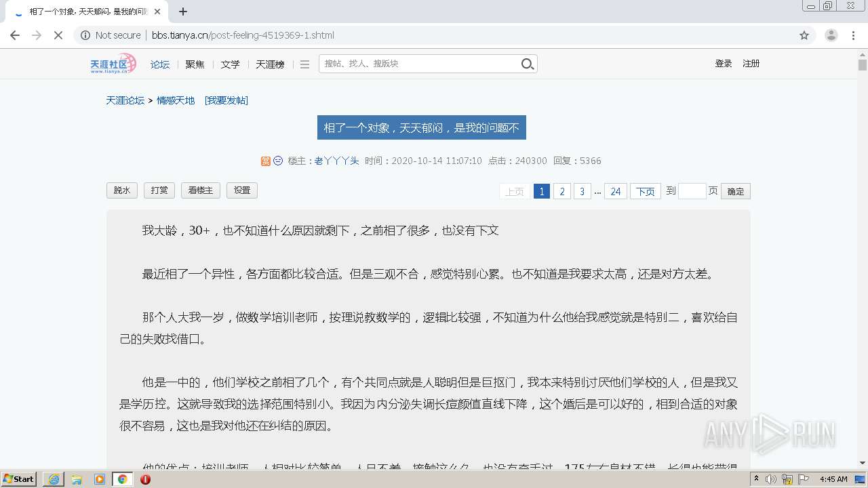Open Internet Explorer from taskbar
Viewport: 868px width, 488px height.
click(54, 479)
